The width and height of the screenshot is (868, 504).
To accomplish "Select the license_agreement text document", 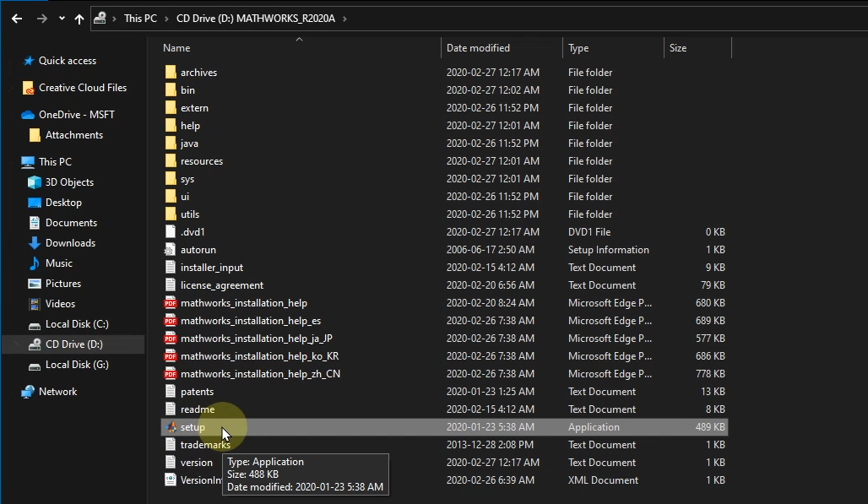I will [x=221, y=285].
